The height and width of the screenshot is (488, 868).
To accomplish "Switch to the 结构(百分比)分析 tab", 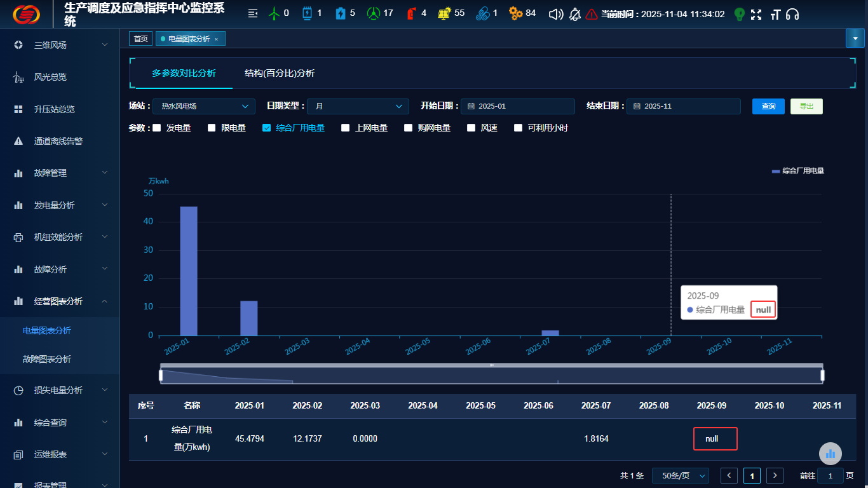I will pos(280,73).
